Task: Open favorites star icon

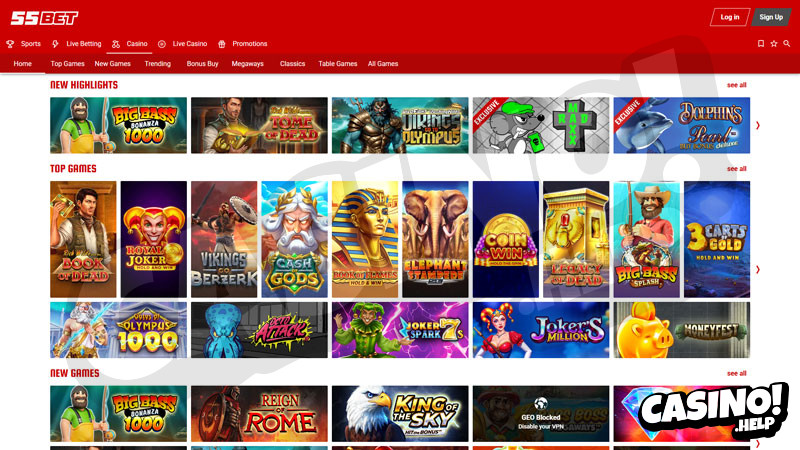Action: coord(774,44)
